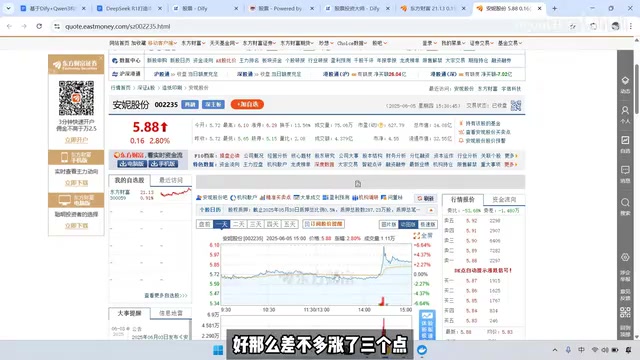Viewport: 640px width, 360px height.
Task: Open 持有该股的基金 link icon
Action: [461, 123]
